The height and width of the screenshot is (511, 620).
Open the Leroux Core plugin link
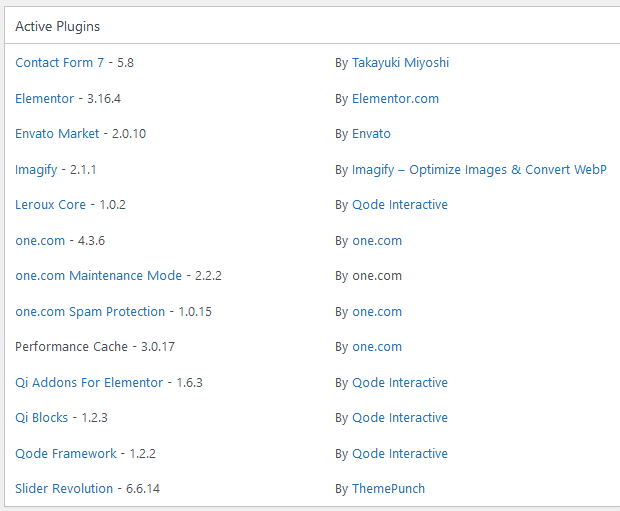50,205
